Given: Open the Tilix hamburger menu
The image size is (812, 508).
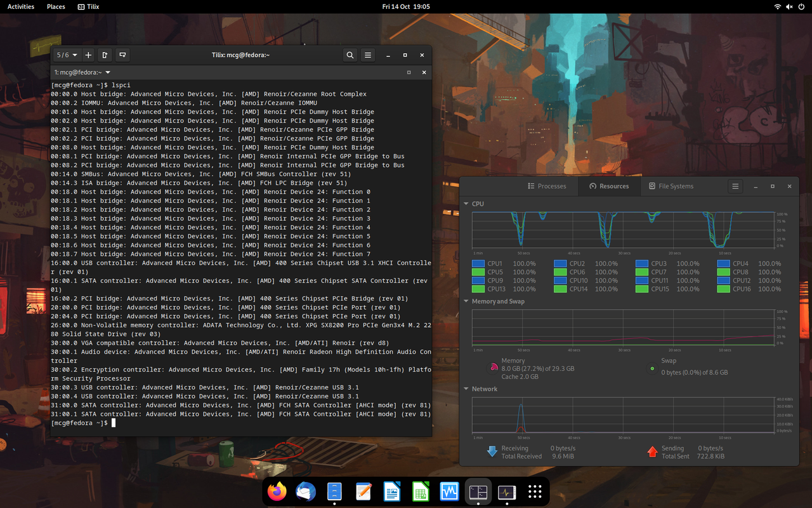Looking at the screenshot, I should point(367,55).
